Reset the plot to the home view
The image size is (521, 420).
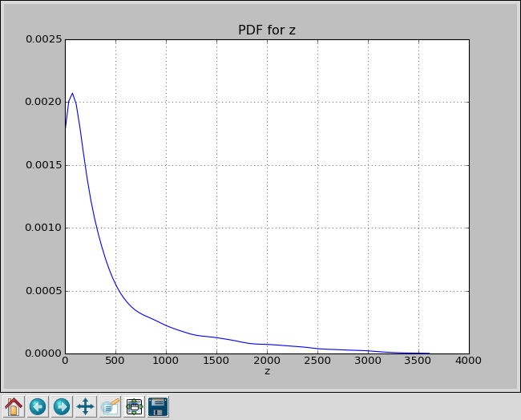point(14,406)
